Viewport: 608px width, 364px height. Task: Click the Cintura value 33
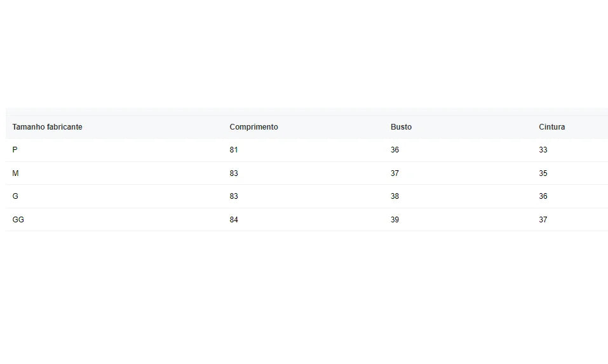(x=543, y=150)
